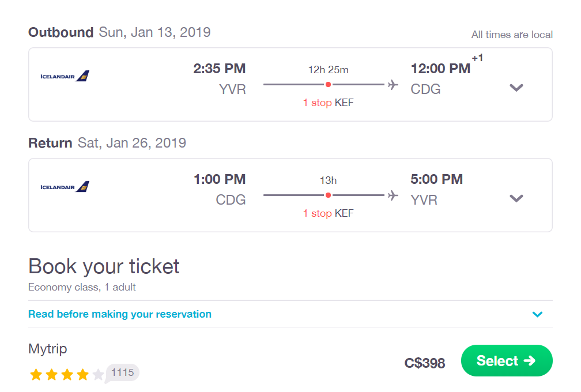Click the return flight airplane icon
Viewport: 581px width, 392px height.
tap(393, 195)
